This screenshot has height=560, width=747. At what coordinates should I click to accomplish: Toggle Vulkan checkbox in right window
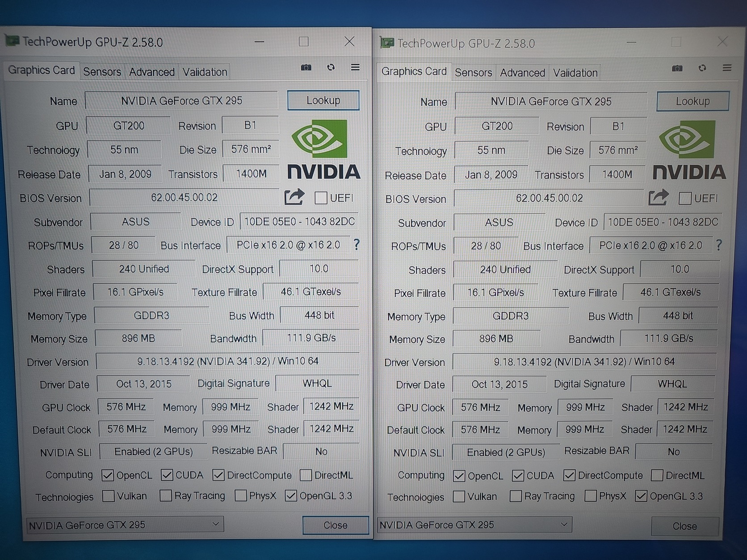click(x=459, y=497)
